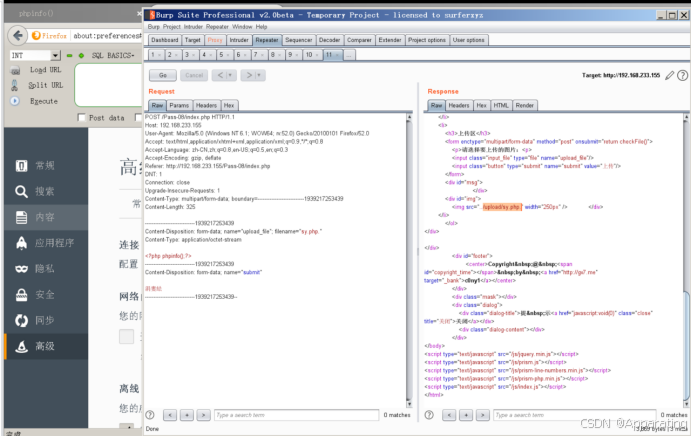Image resolution: width=692 pixels, height=437 pixels.
Task: Click the Response search previous-match arrow
Action: [449, 415]
